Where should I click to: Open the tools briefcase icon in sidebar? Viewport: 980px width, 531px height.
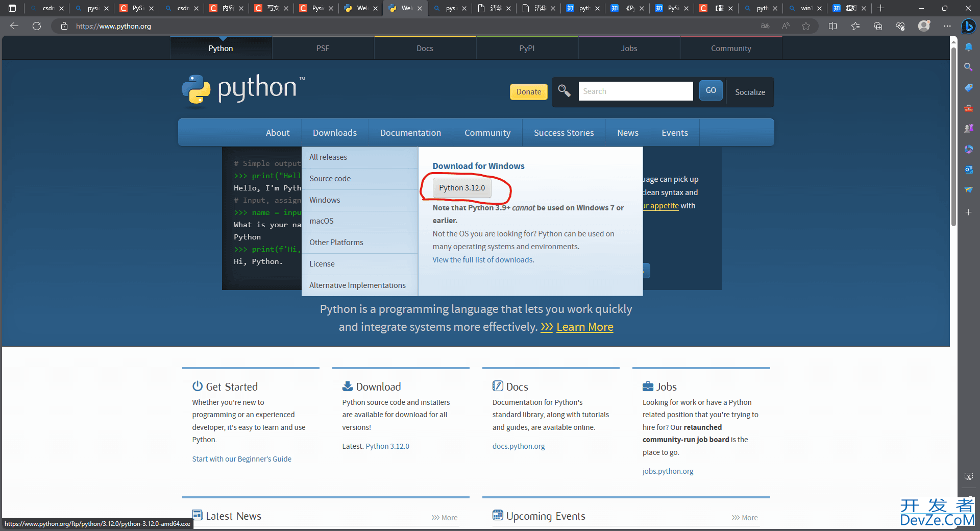coord(968,108)
